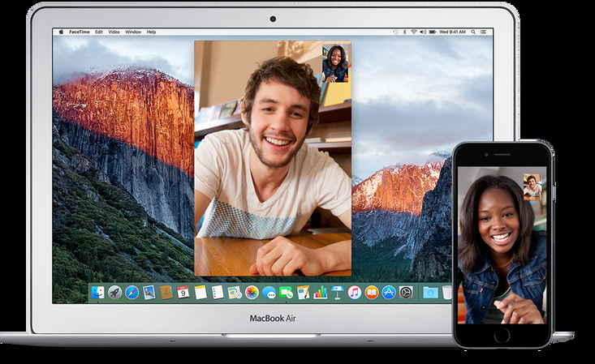Click the iPhone Home button
Viewport: 595px width, 364px height.
(x=502, y=335)
